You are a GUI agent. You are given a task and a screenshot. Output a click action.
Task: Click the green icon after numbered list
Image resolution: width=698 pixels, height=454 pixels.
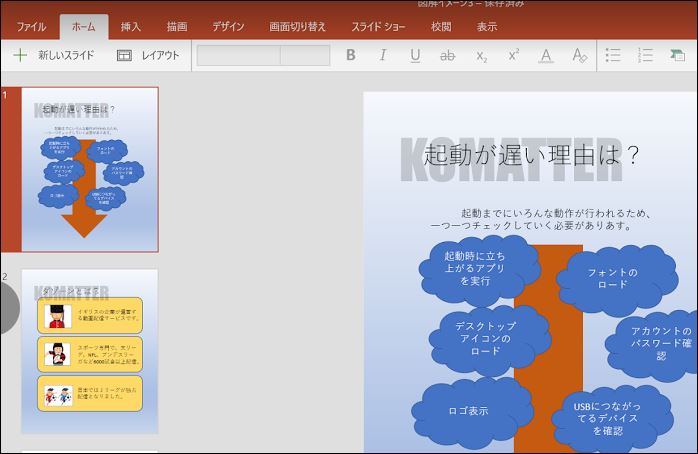coord(678,55)
